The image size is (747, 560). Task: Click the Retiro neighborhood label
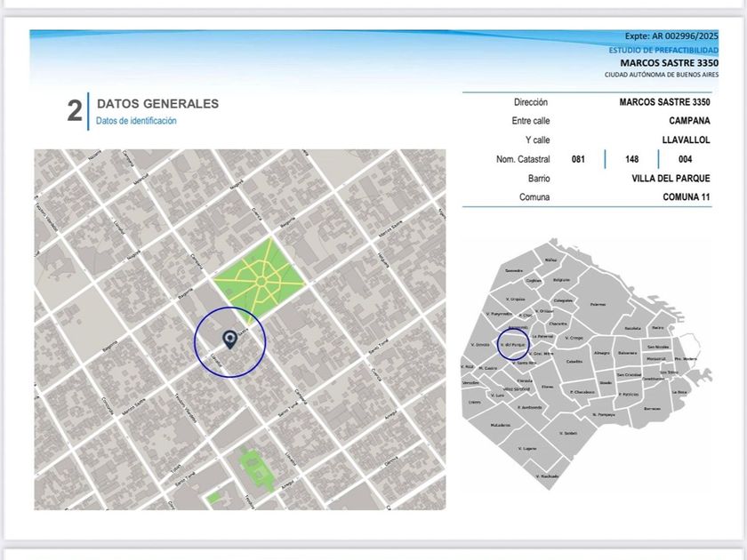tap(658, 328)
